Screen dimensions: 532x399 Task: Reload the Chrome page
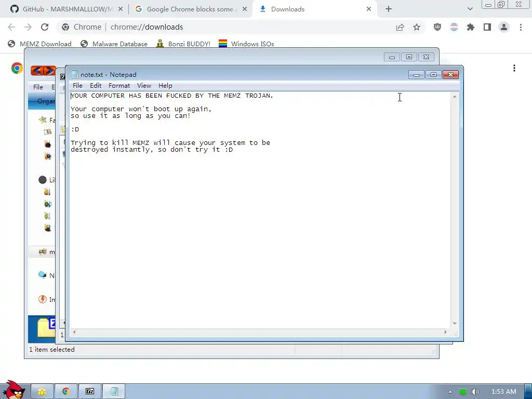tap(45, 27)
